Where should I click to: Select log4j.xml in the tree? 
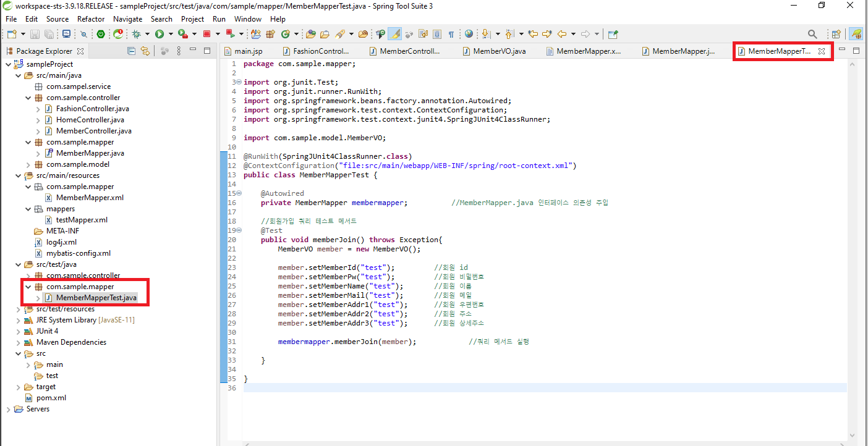coord(61,242)
